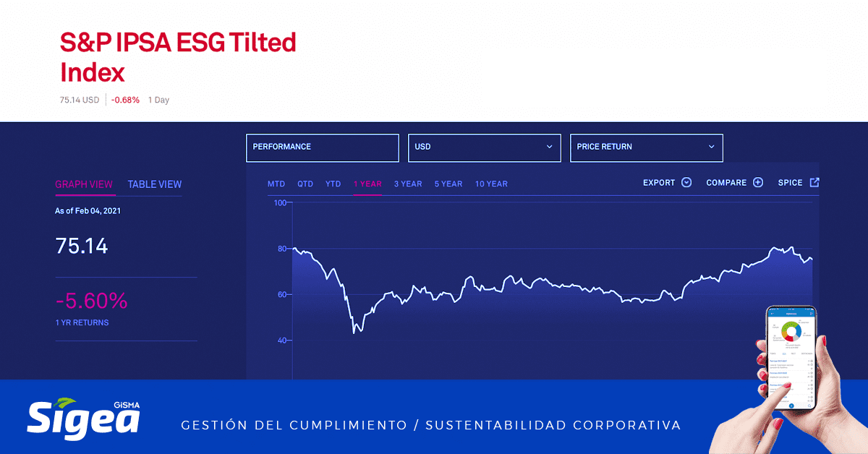Switch to the TABLE VIEW tab

pos(154,184)
